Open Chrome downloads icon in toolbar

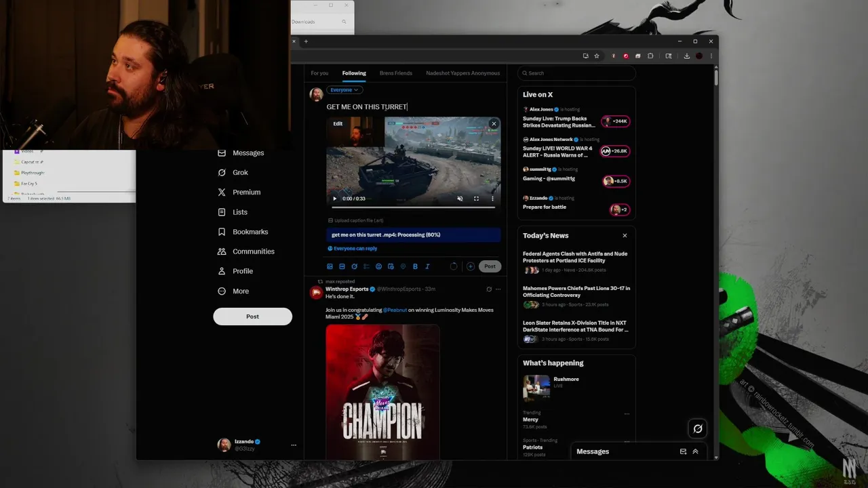(x=687, y=56)
